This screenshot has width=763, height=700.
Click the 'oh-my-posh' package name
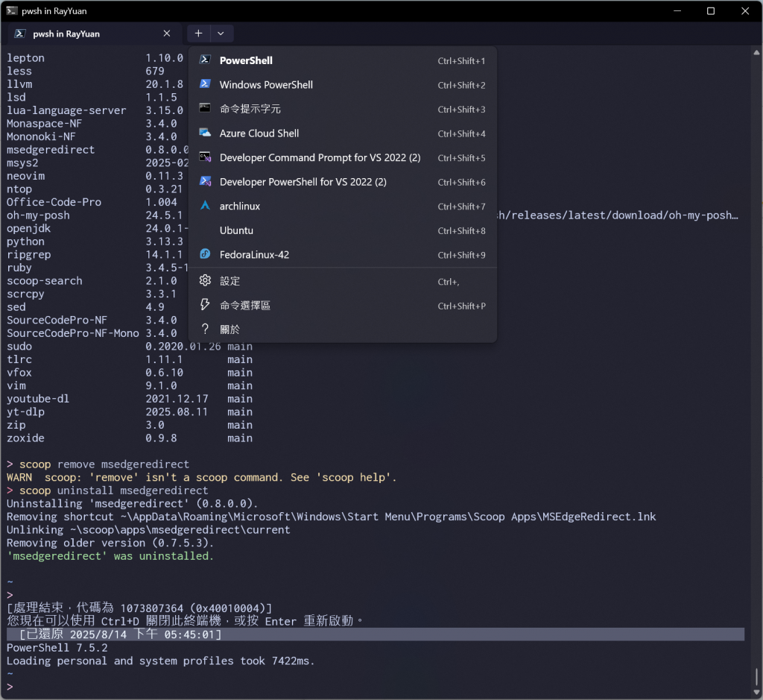pos(38,215)
